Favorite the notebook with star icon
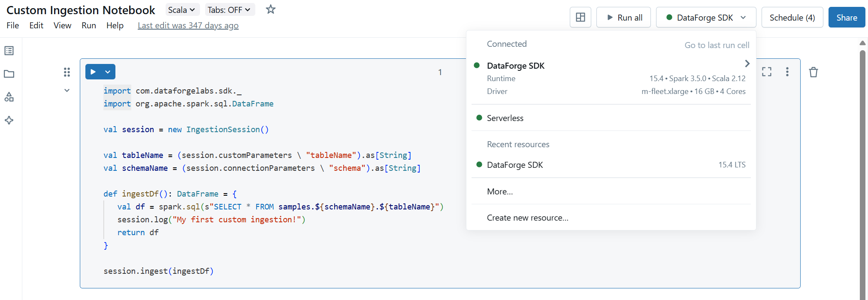Image resolution: width=868 pixels, height=300 pixels. [270, 9]
